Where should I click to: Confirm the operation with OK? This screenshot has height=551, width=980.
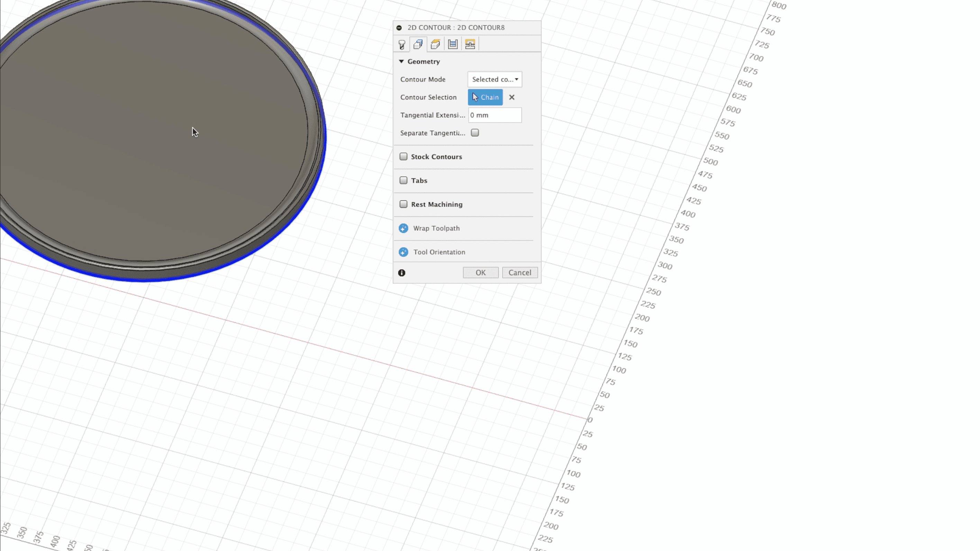[481, 272]
